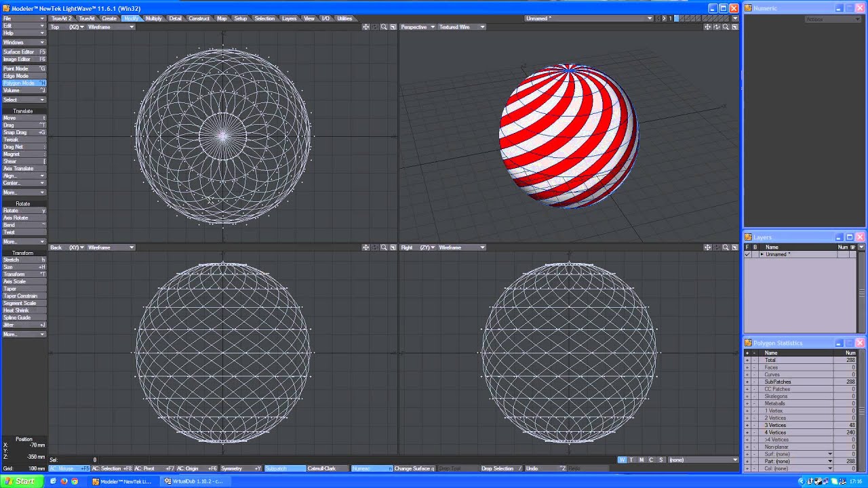The height and width of the screenshot is (488, 868).
Task: Click pan icon in Right viewport header
Action: [x=708, y=247]
